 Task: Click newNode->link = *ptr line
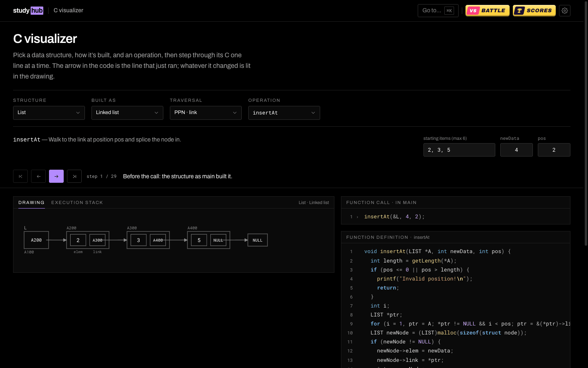coord(456,360)
